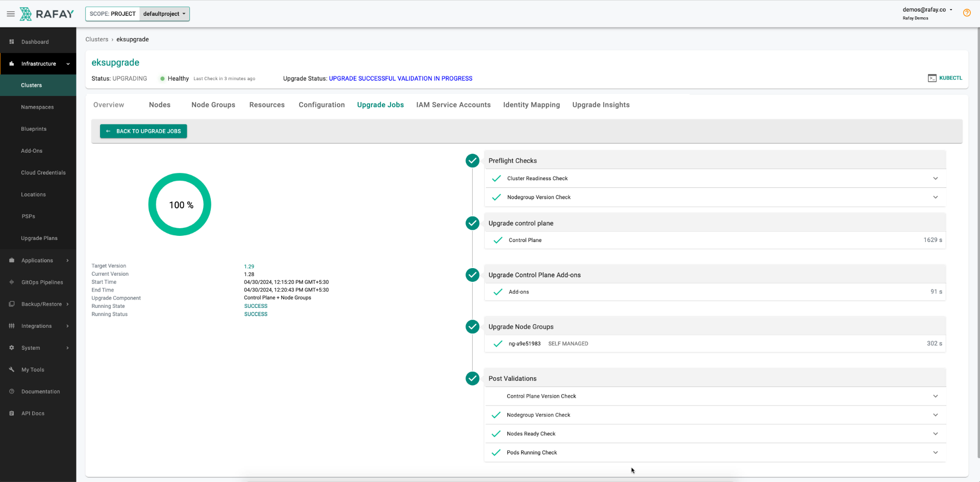Expand the System sidebar chevron
Screen dimensions: 980x482
pyautogui.click(x=67, y=348)
